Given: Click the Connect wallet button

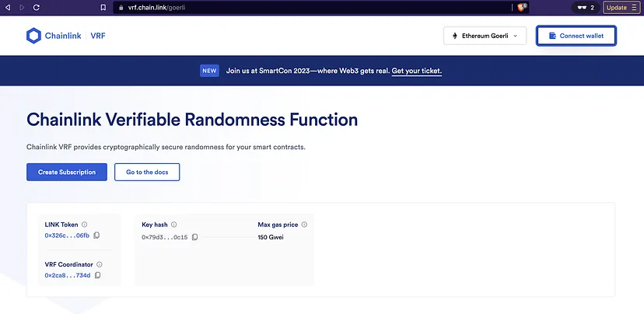Looking at the screenshot, I should (x=576, y=36).
